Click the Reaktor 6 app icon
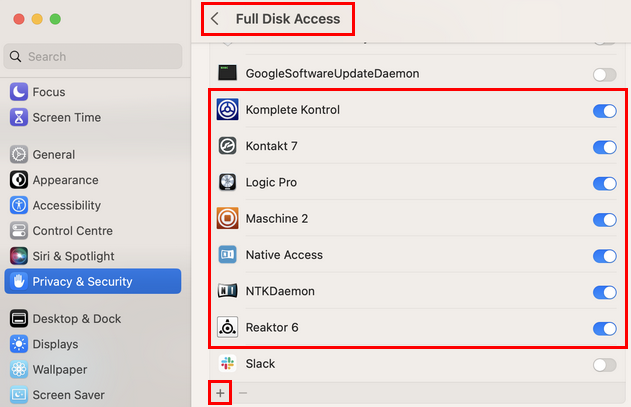Viewport: 631px width, 407px height. point(227,328)
